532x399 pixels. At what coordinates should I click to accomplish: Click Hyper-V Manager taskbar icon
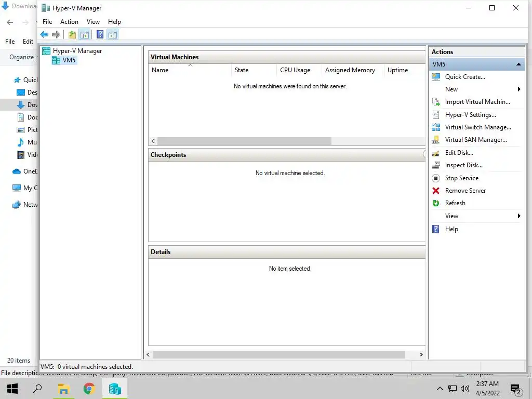tap(115, 389)
